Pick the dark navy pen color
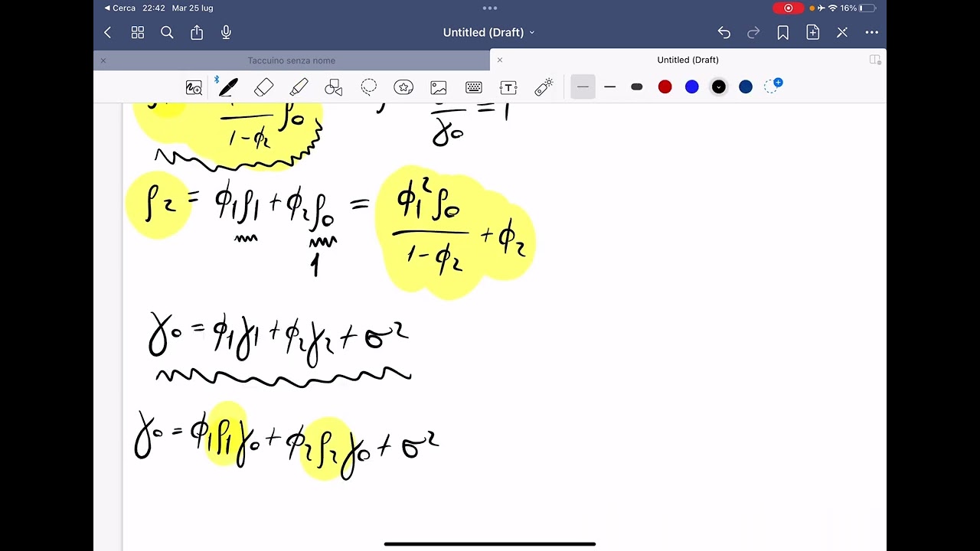 tap(746, 87)
